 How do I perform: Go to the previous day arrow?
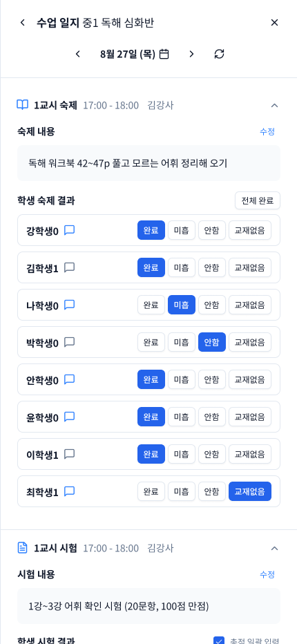pyautogui.click(x=77, y=54)
